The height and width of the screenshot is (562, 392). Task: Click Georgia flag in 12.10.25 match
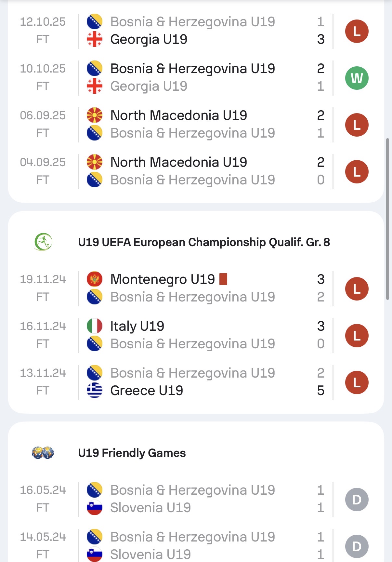click(95, 39)
